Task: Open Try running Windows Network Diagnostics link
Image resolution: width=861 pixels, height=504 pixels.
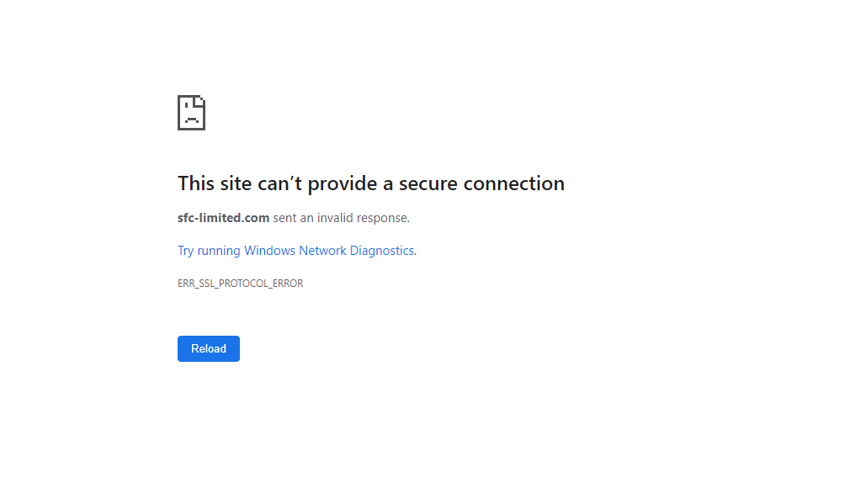Action: pyautogui.click(x=296, y=251)
